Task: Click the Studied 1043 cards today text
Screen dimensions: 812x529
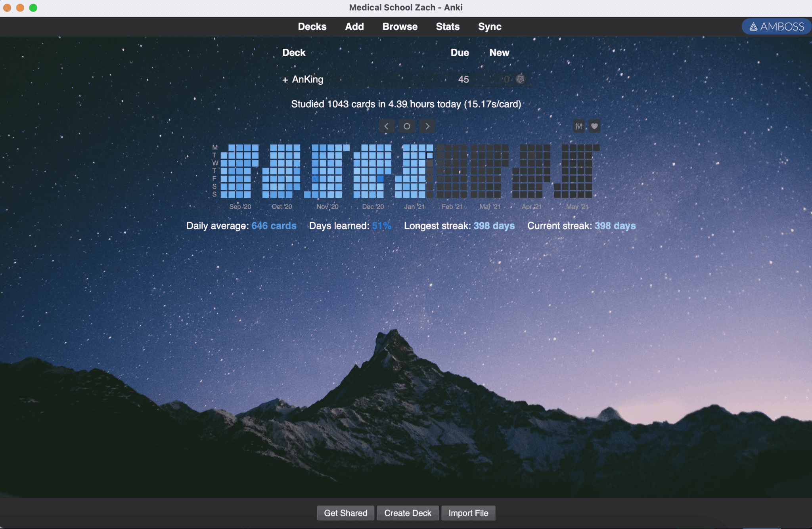Action: click(406, 104)
